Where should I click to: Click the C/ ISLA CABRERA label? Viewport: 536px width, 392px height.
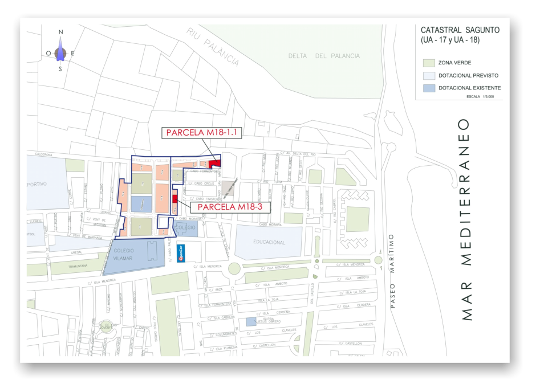pos(221,318)
